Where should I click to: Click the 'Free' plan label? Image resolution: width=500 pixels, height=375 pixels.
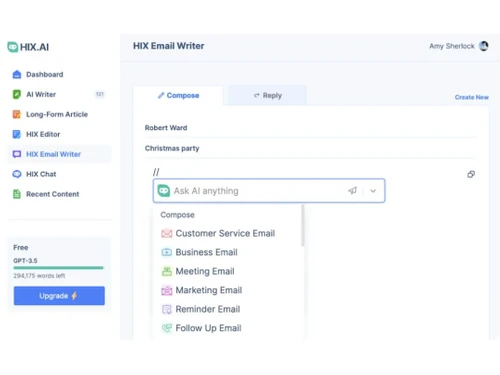(21, 248)
